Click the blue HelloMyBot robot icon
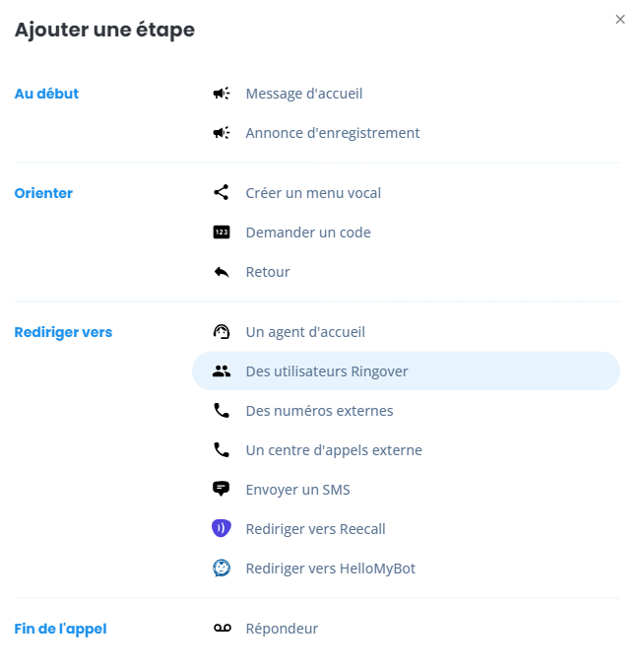Screen dimensions: 644x670 click(222, 568)
